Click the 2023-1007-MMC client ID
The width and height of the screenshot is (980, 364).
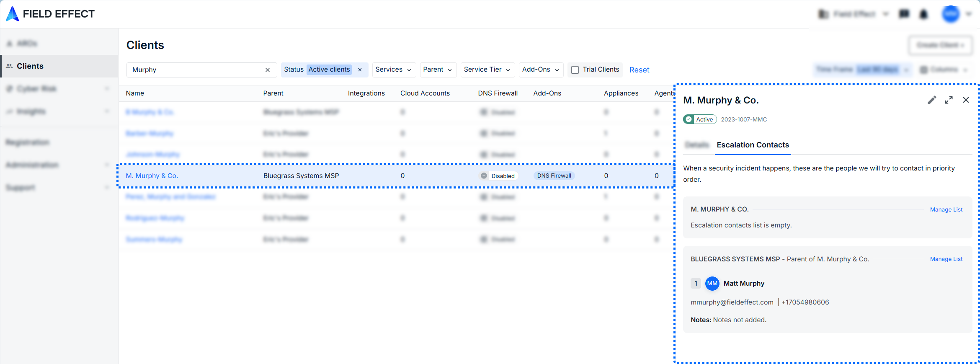[x=744, y=119]
